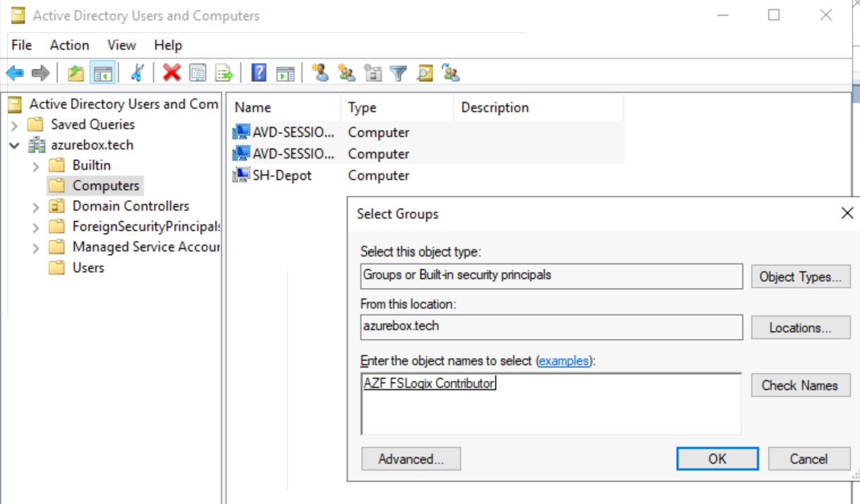Open Properties toolbar icon
The image size is (860, 504).
pyautogui.click(x=198, y=73)
